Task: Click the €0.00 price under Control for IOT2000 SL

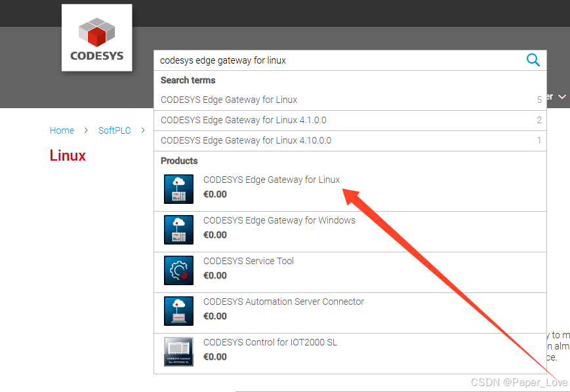Action: coord(215,357)
